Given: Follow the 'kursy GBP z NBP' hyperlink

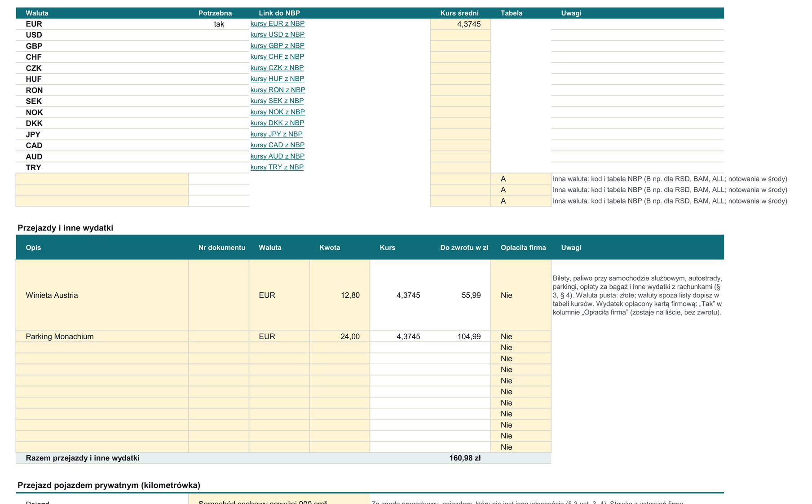Looking at the screenshot, I should coord(277,46).
